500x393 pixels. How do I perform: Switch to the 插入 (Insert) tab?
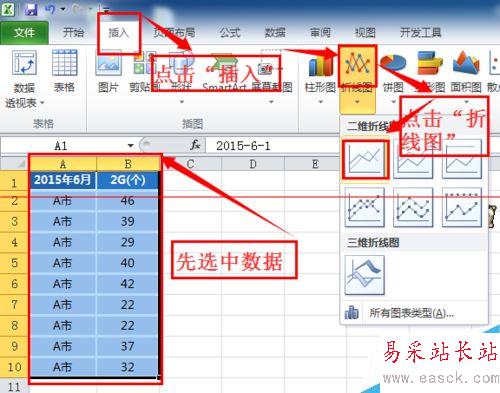click(x=118, y=33)
